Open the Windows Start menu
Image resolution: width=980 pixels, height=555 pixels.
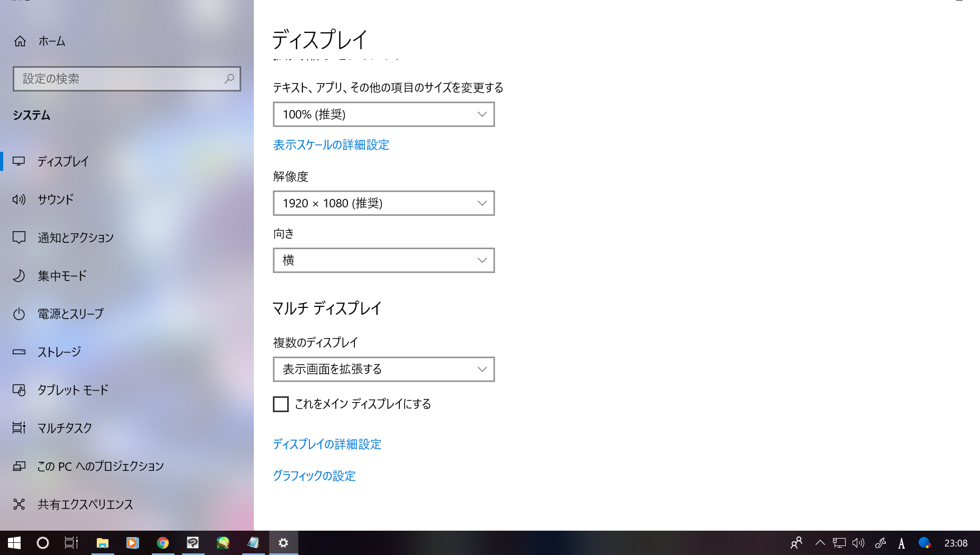tap(14, 543)
